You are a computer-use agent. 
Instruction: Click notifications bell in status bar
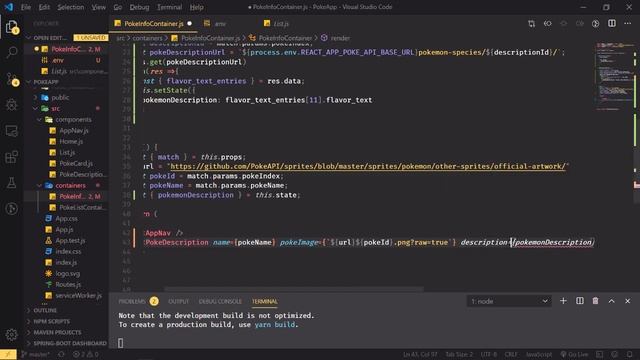[629, 354]
